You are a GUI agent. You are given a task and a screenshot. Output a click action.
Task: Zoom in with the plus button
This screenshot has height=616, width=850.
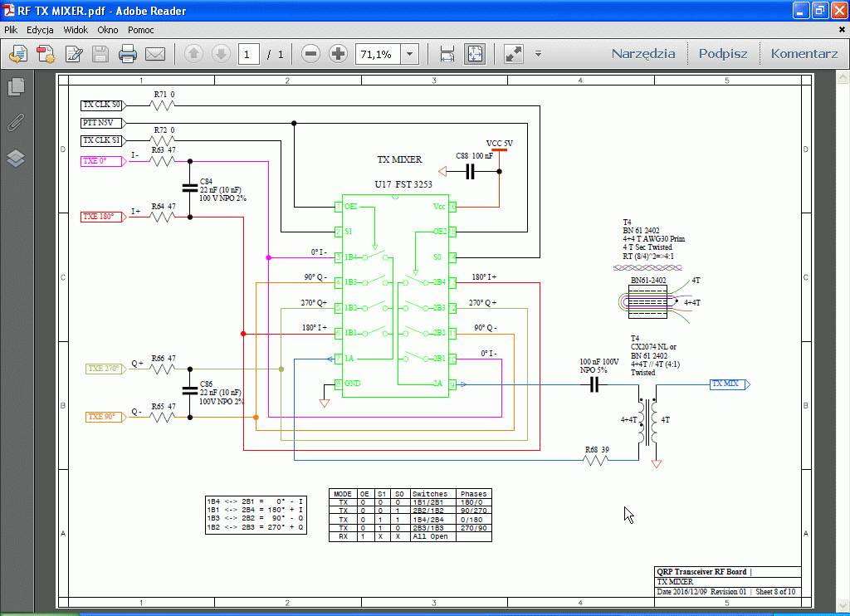pos(338,55)
